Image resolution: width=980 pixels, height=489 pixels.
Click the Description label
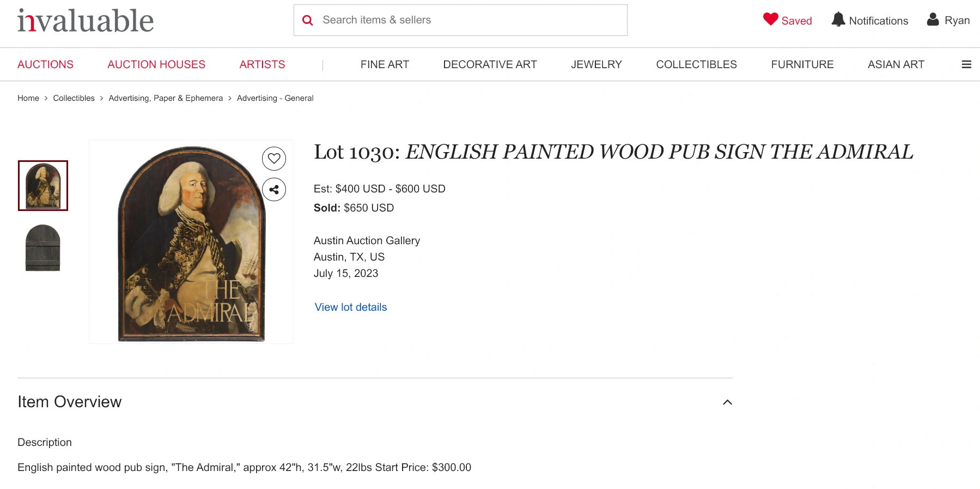click(x=45, y=442)
